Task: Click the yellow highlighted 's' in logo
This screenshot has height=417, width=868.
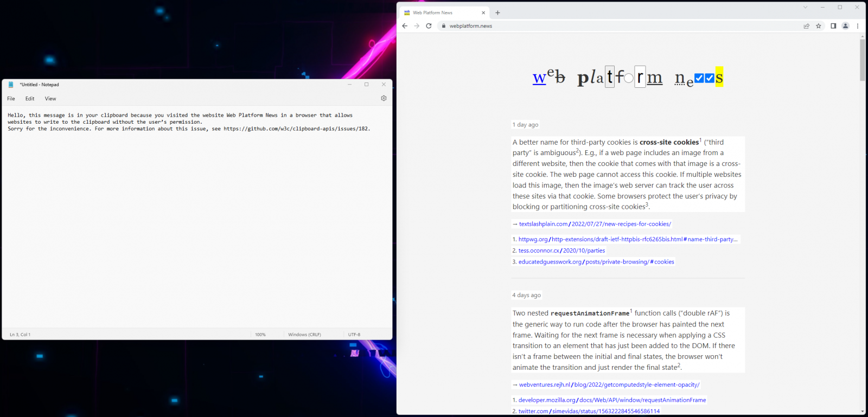Action: click(x=719, y=77)
